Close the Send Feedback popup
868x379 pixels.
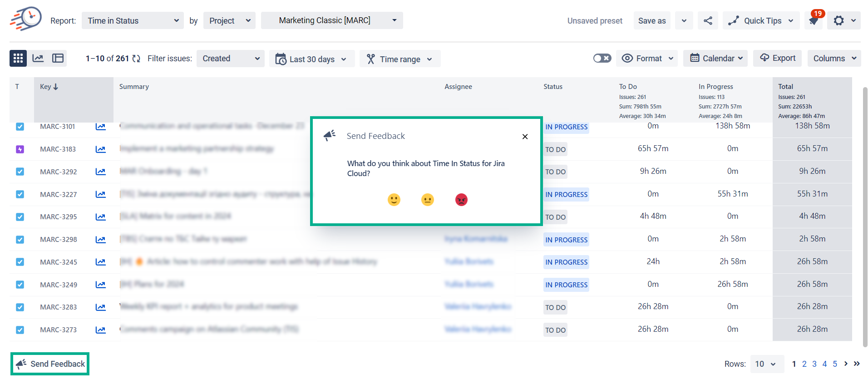pos(525,137)
